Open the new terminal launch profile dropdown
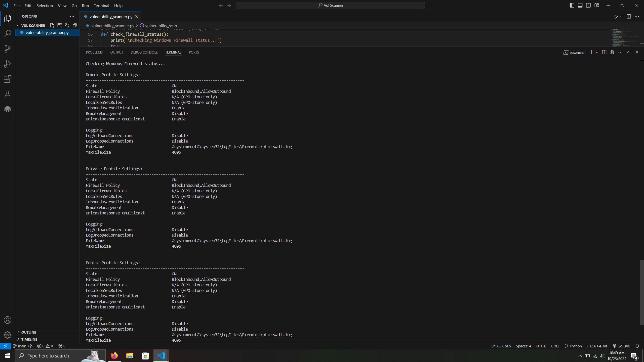The width and height of the screenshot is (644, 362). (x=597, y=52)
